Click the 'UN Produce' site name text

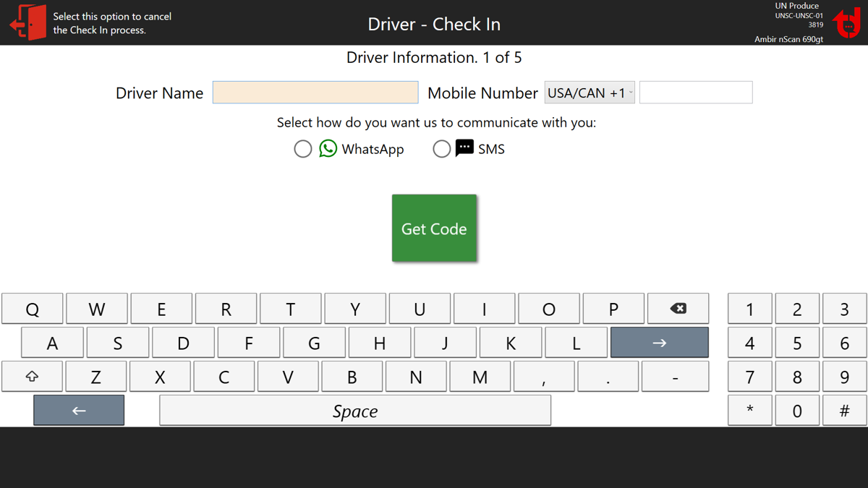click(797, 6)
